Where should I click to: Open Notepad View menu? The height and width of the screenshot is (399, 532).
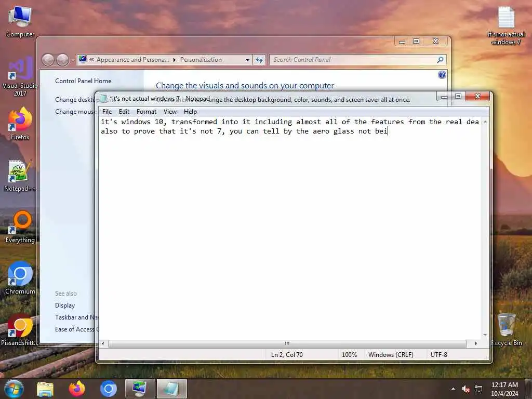pyautogui.click(x=170, y=112)
